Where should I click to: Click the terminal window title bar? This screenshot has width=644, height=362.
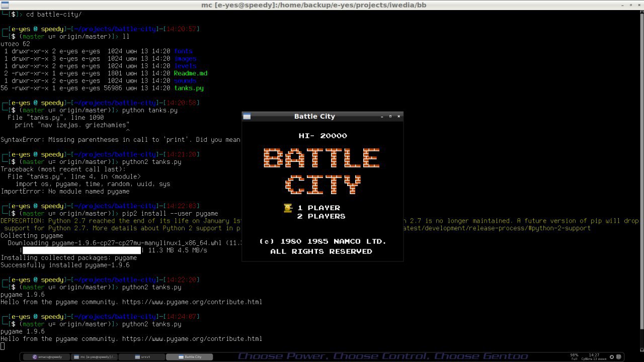(322, 5)
